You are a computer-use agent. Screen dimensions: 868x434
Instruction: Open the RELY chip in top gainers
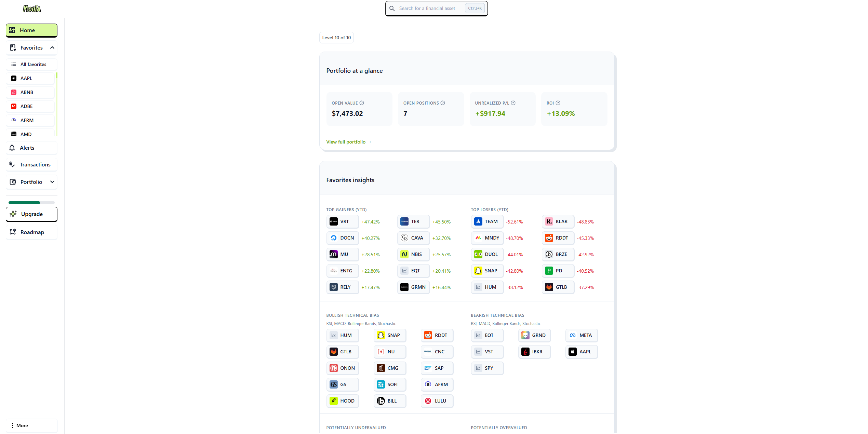point(342,287)
